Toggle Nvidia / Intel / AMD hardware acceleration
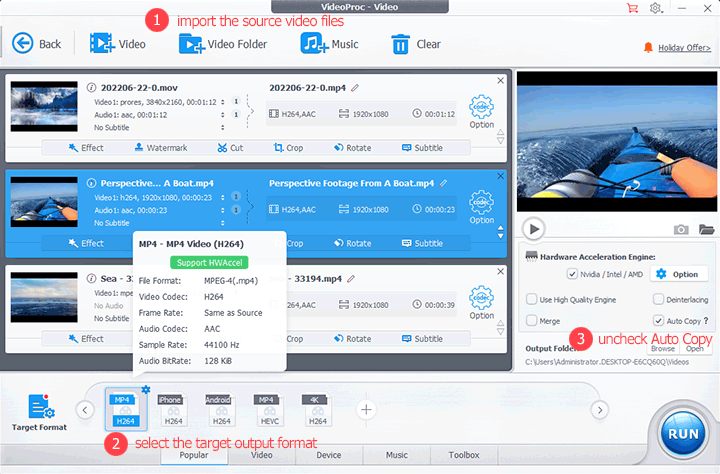720x474 pixels. pos(572,274)
